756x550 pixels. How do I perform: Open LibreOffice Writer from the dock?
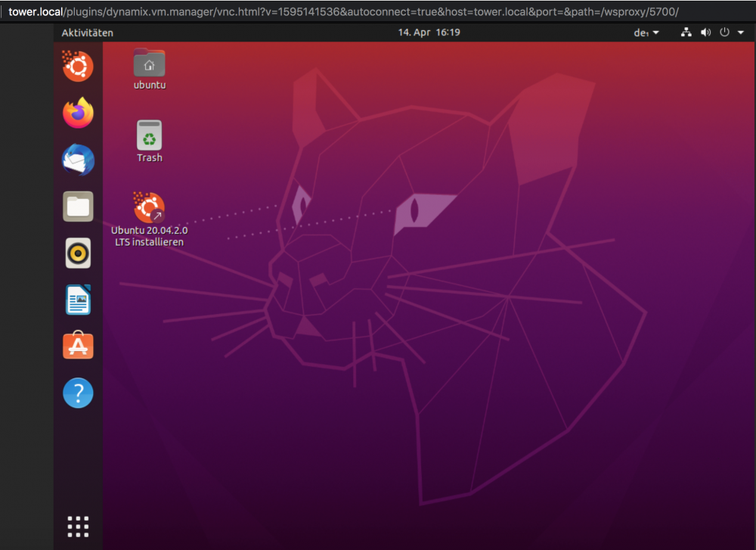coord(78,300)
